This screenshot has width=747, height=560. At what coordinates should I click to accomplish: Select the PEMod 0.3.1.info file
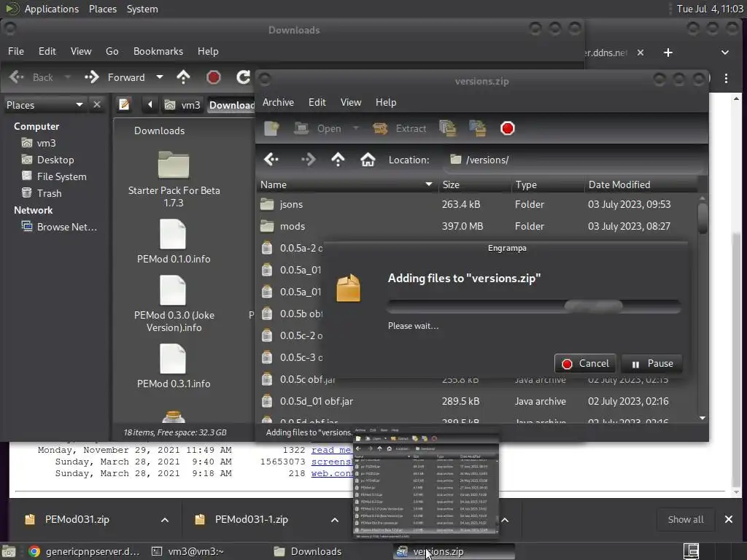[x=174, y=367]
